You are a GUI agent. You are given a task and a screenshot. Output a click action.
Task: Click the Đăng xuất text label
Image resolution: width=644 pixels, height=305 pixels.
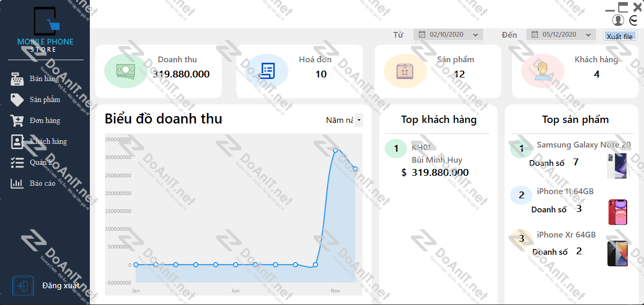tap(61, 286)
